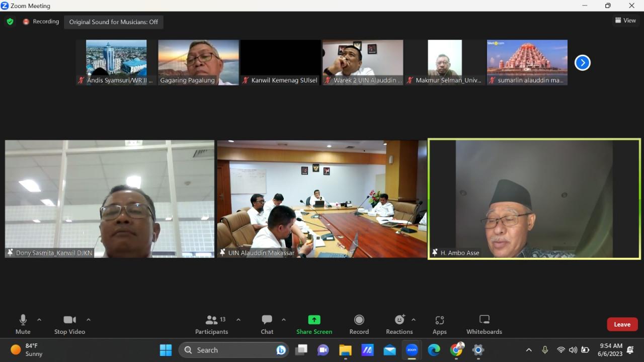Toggle Original Sound for Musicians on
The height and width of the screenshot is (362, 644).
[114, 22]
